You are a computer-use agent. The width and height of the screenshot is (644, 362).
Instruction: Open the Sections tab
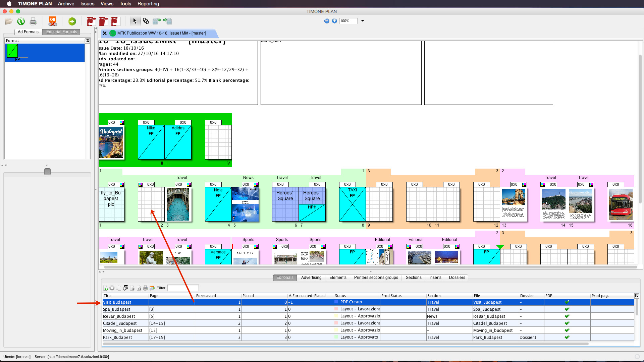point(414,278)
